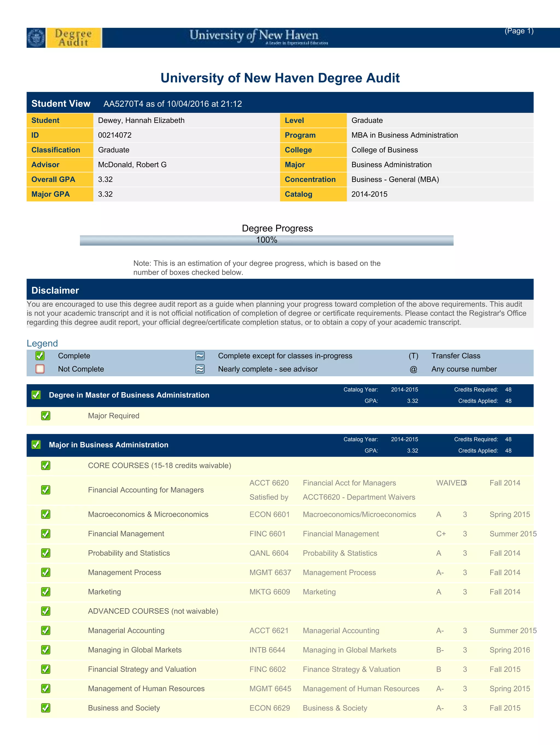
Task: Click the University of New Haven banner title
Action: pos(254,35)
